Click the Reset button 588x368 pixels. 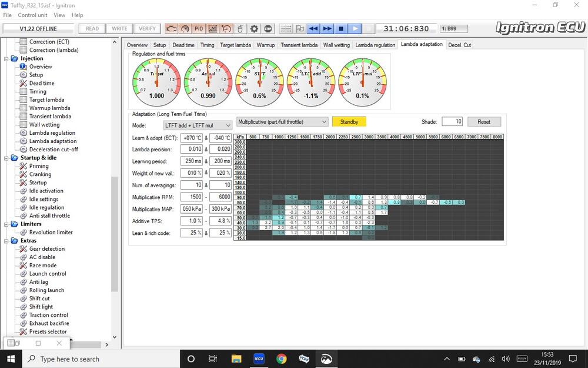(x=484, y=122)
